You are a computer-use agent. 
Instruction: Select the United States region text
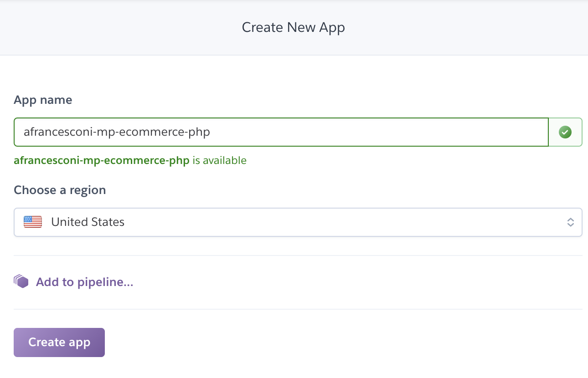[88, 222]
